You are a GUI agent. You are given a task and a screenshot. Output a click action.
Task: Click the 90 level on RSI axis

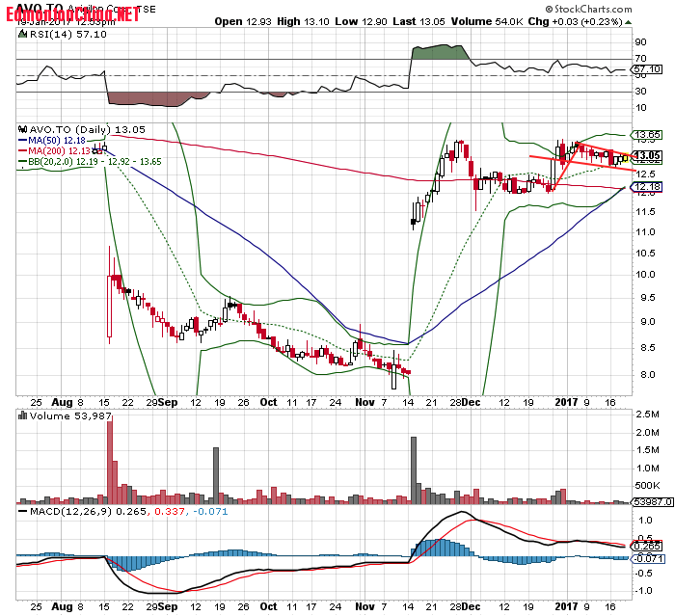640,42
